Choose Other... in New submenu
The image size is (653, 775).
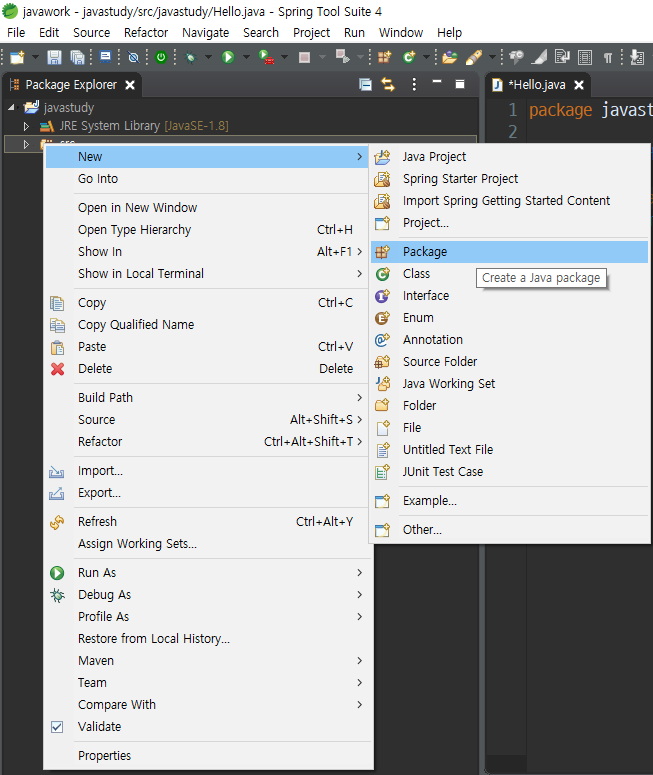(510, 530)
